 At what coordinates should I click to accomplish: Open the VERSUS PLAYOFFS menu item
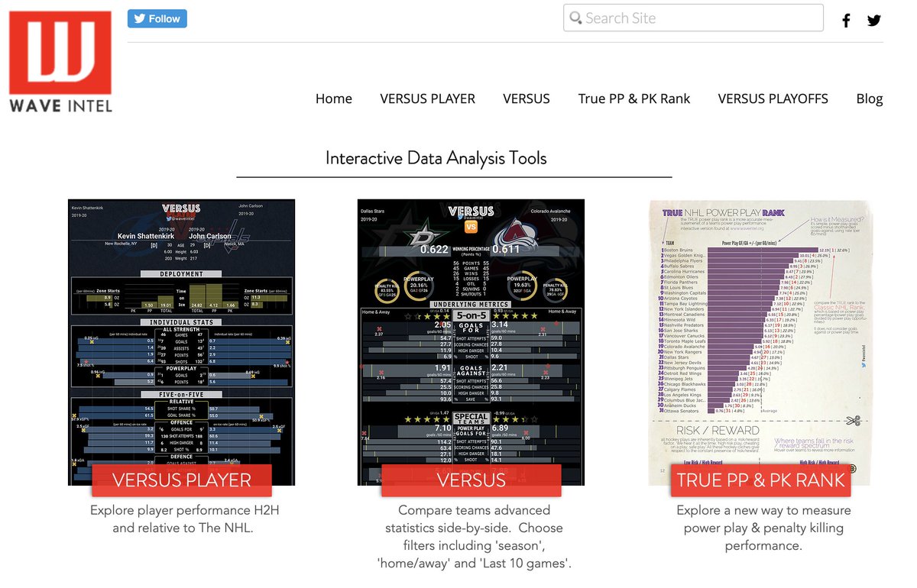pyautogui.click(x=773, y=99)
